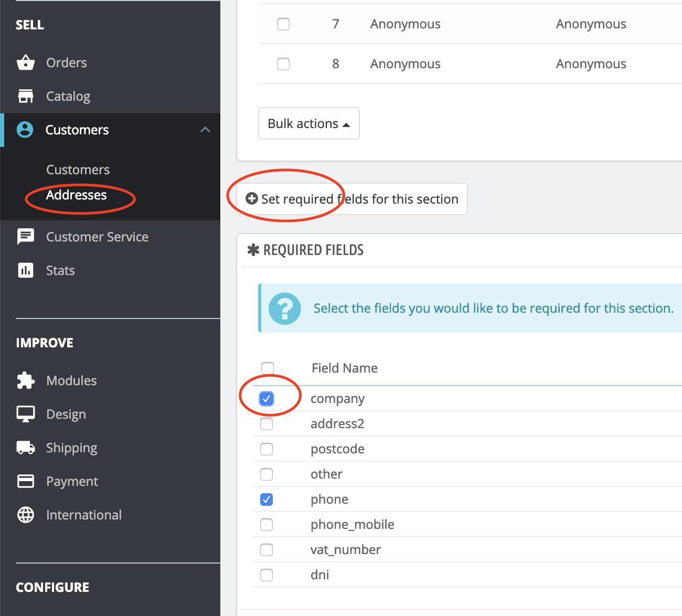Screen dimensions: 682x616
Task: Click the Payment credit card icon
Action: (x=25, y=481)
